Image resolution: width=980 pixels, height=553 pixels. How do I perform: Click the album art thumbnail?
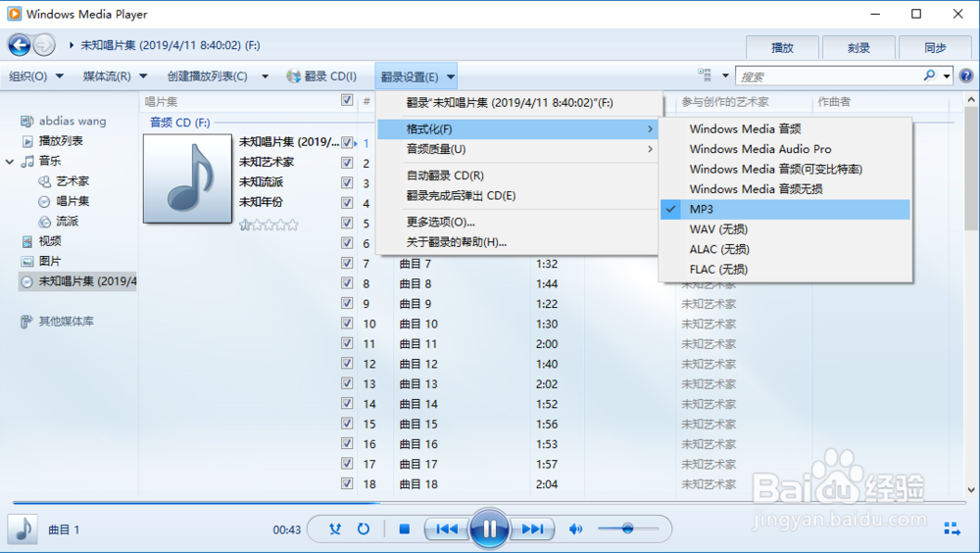pyautogui.click(x=187, y=178)
